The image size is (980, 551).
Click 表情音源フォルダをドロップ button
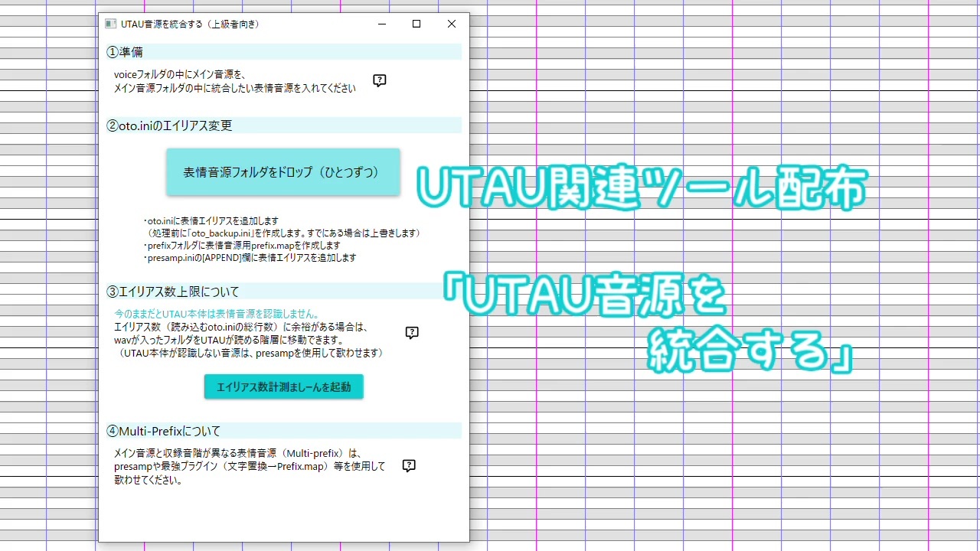[x=283, y=172]
